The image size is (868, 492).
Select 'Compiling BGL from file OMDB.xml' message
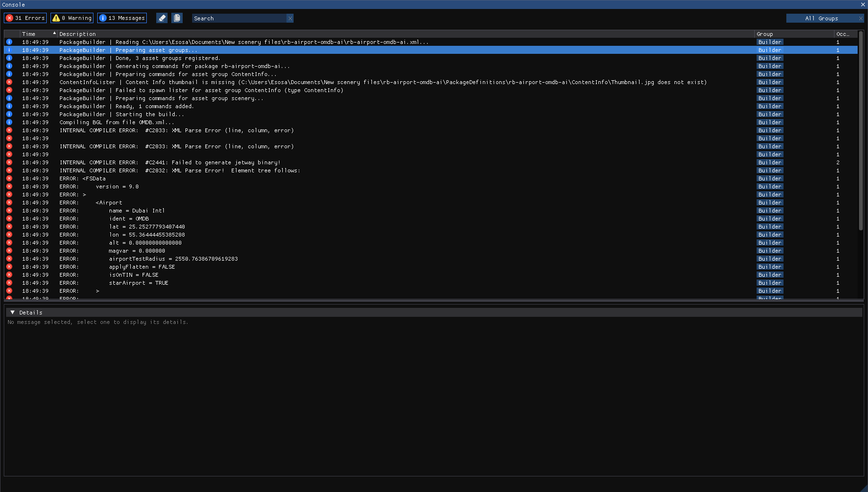[x=117, y=122]
